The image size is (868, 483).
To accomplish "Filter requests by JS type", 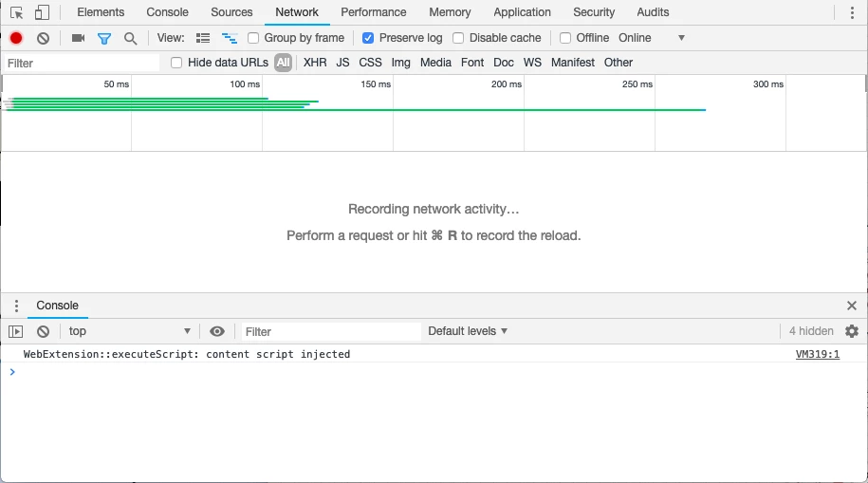I will click(x=342, y=63).
